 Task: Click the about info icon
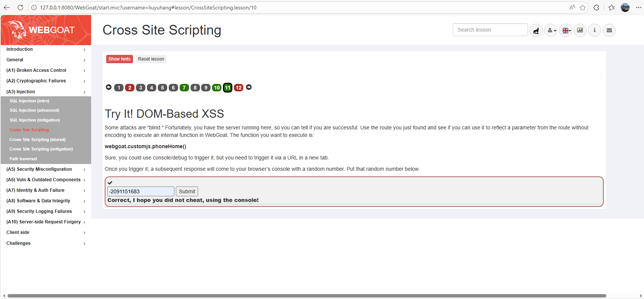click(595, 30)
